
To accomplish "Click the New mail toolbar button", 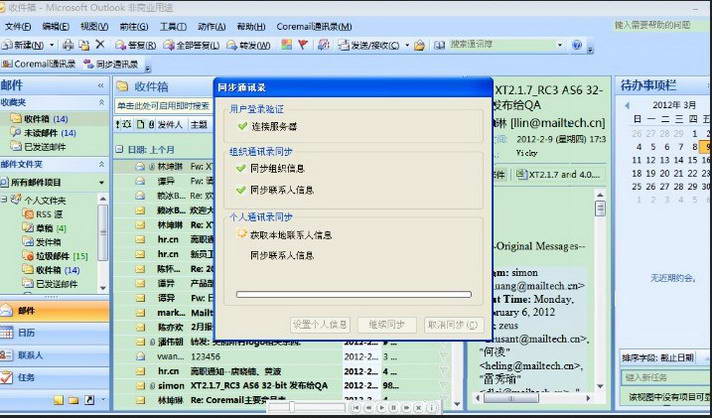I will [x=23, y=45].
